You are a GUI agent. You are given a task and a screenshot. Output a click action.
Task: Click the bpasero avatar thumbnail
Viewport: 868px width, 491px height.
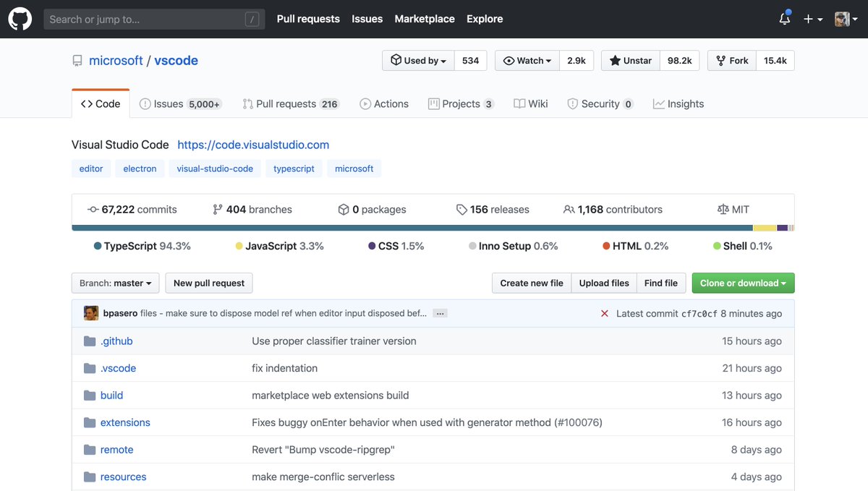click(91, 313)
